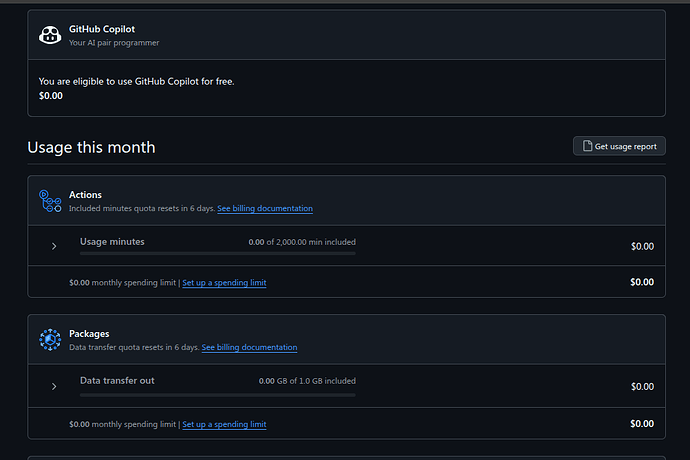Click 'Data transfer quota resets in 6 days.'
This screenshot has height=460, width=690.
tap(134, 347)
